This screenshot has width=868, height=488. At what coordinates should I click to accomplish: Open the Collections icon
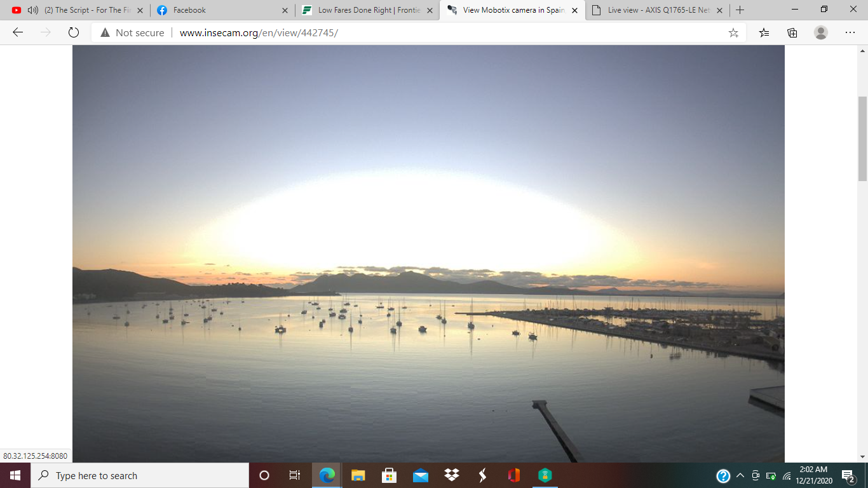(x=792, y=32)
